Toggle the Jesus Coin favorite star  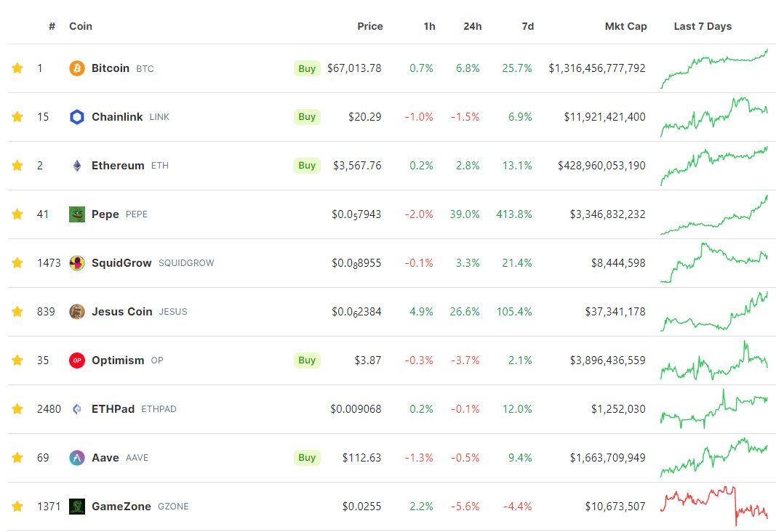click(17, 312)
